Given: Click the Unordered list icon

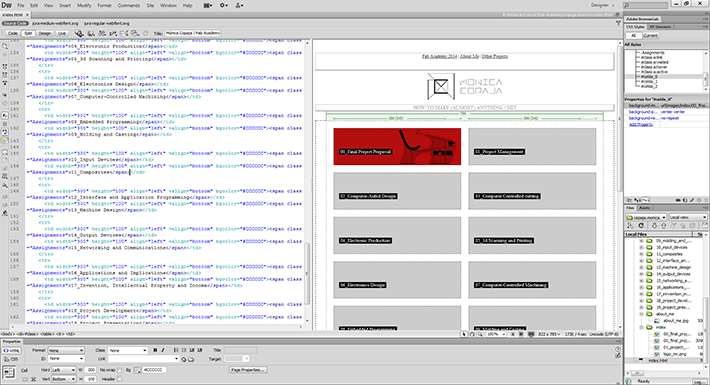Looking at the screenshot, I should pos(176,350).
